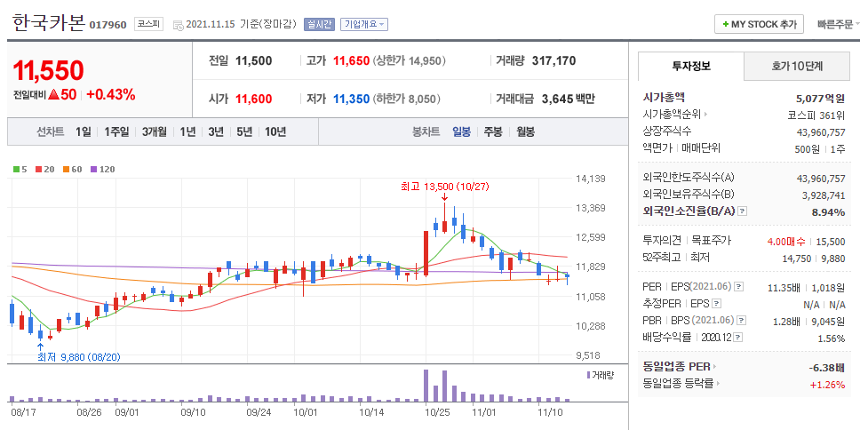Open help icon beside 외국인소진율(B/A)
This screenshot has height=430, width=868.
[x=743, y=211]
